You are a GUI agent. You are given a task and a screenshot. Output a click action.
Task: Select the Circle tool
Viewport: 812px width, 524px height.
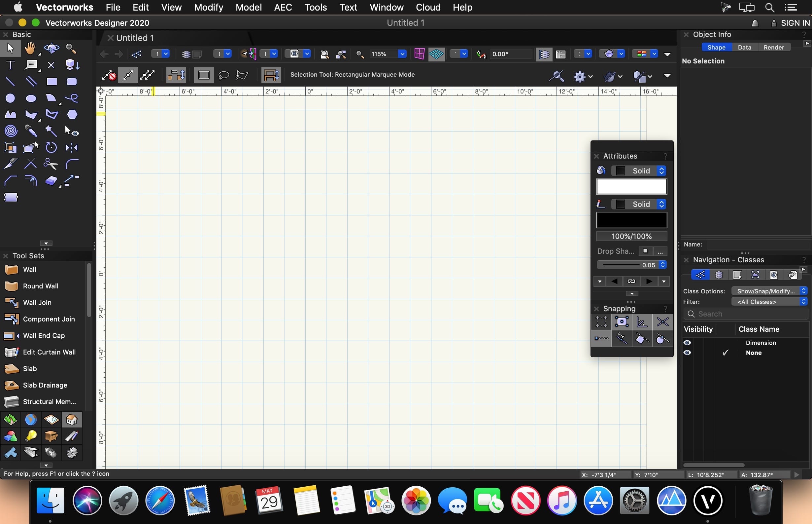[10, 98]
